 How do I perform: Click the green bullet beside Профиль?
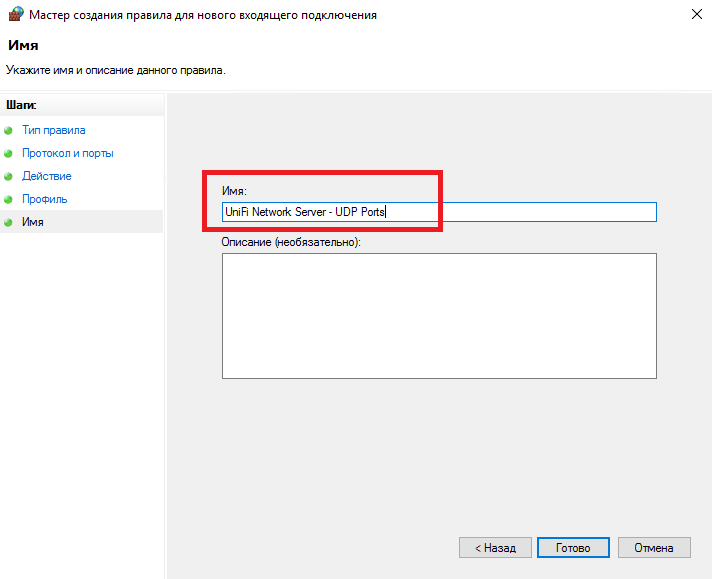[x=8, y=199]
